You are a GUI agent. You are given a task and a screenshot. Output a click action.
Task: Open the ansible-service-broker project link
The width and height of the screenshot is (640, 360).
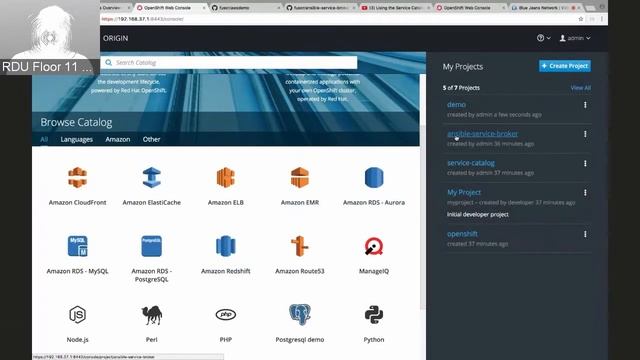(x=482, y=133)
